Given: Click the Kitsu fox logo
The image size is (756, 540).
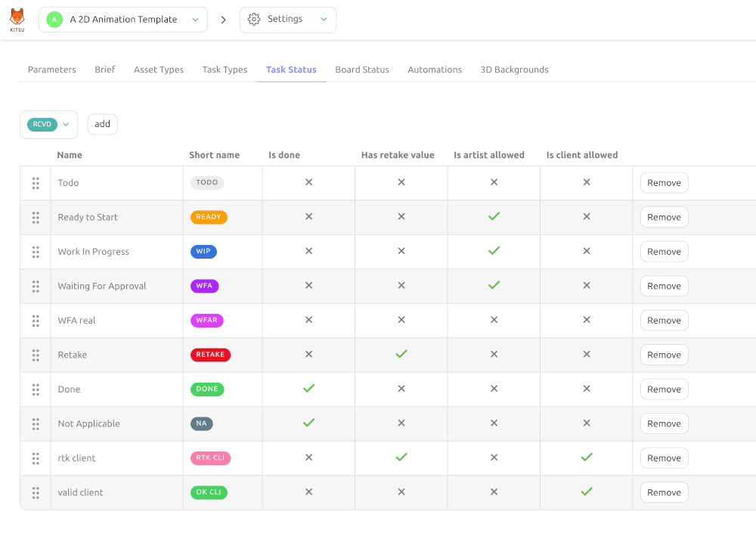Looking at the screenshot, I should (17, 20).
